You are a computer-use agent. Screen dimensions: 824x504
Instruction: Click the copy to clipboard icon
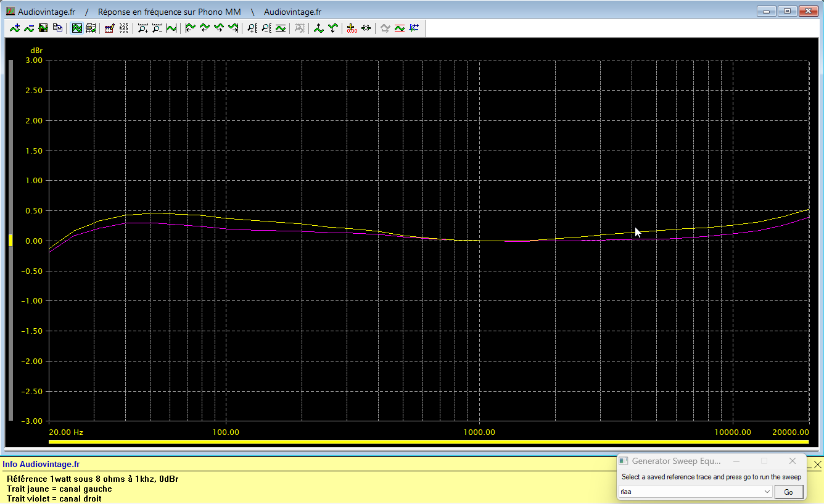click(57, 28)
